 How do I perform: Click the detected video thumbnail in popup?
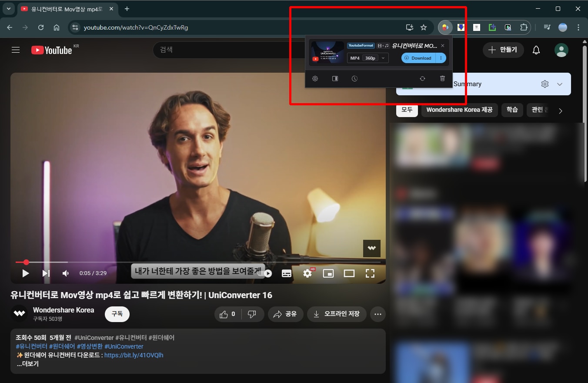coord(328,52)
